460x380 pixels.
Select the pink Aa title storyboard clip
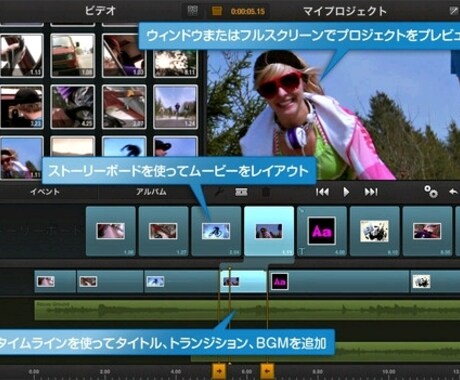(x=322, y=231)
